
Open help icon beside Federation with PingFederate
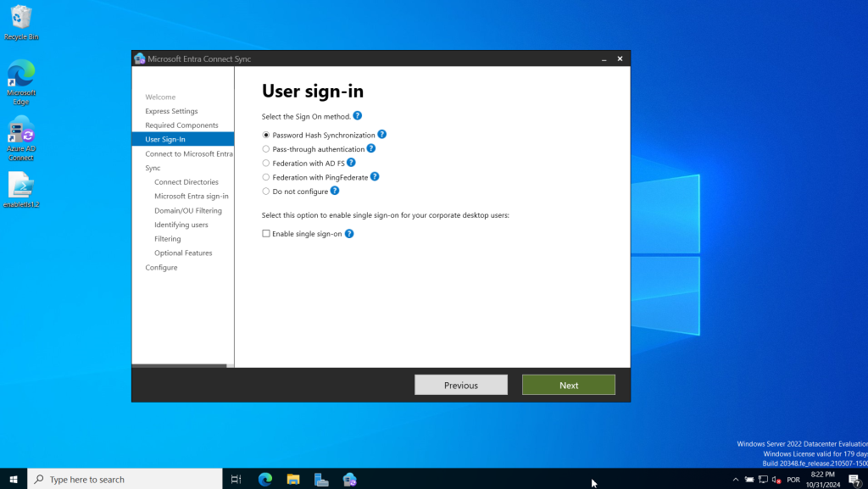[x=375, y=176]
